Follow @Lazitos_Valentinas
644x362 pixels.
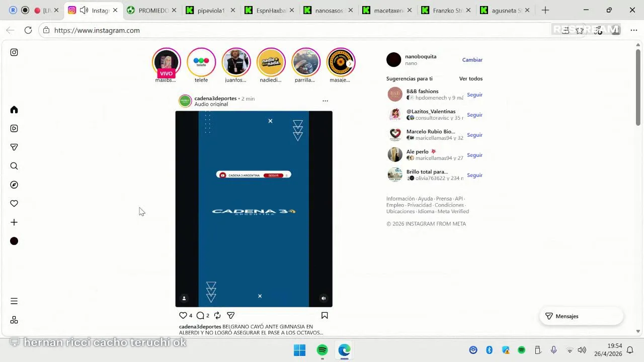[x=474, y=115]
